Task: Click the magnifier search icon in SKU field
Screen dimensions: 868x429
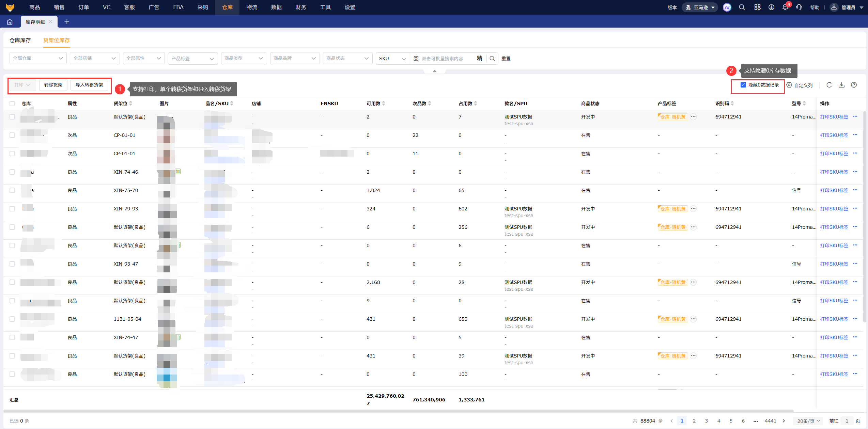Action: pyautogui.click(x=492, y=59)
